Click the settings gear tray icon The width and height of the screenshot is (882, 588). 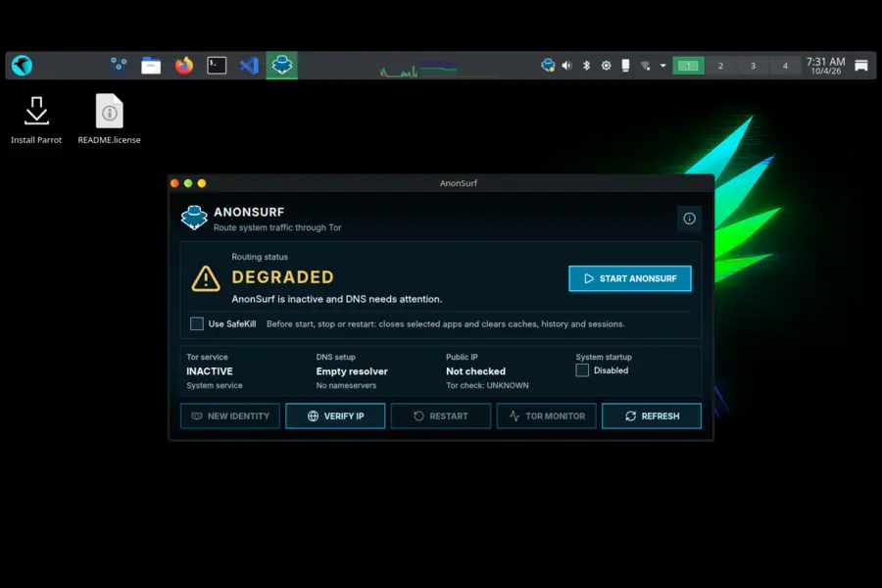[606, 66]
